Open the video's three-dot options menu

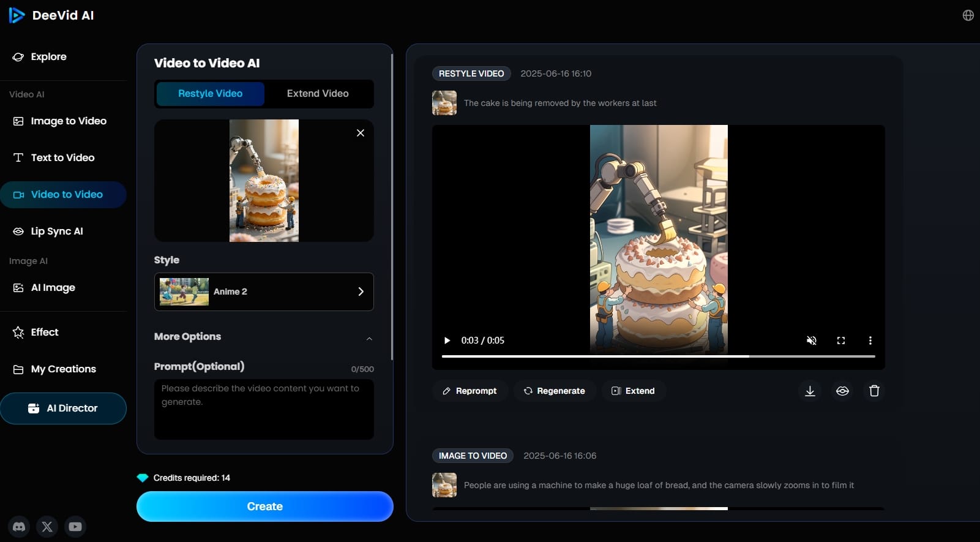(870, 341)
